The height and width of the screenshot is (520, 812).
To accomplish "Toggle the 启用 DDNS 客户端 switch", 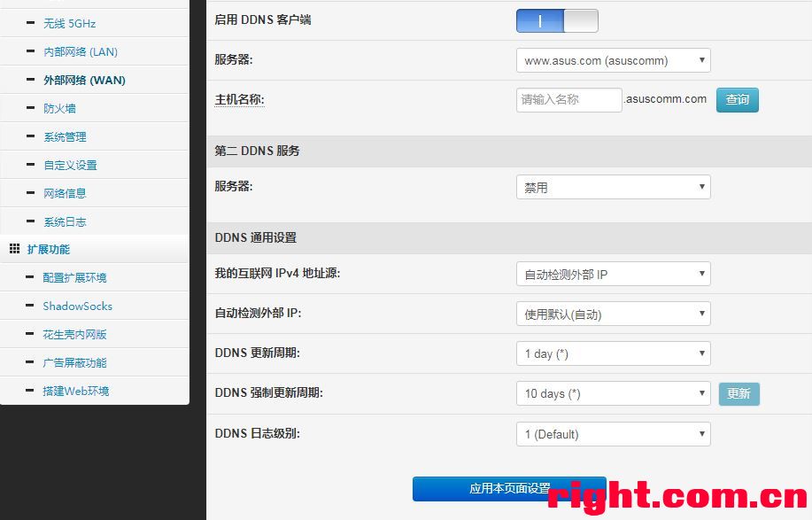I will pos(557,20).
